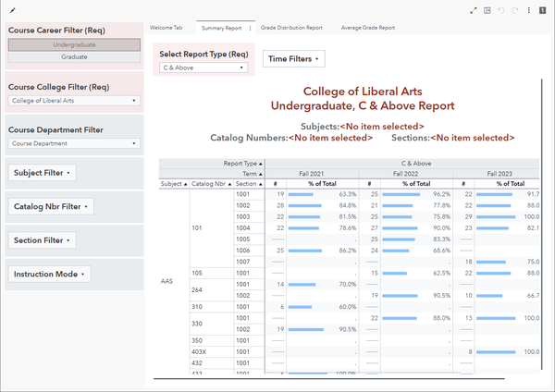Expand the Subject Filter dropdown
Viewport: 555px width, 392px height.
coord(43,173)
